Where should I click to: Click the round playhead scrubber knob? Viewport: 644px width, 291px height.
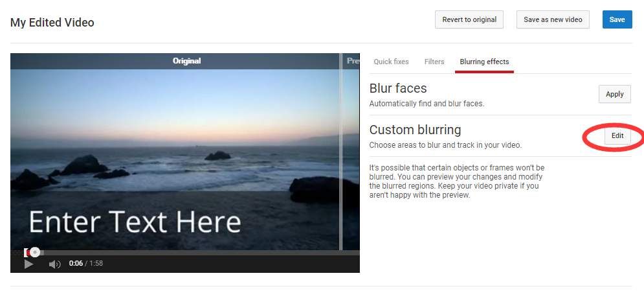(x=35, y=252)
